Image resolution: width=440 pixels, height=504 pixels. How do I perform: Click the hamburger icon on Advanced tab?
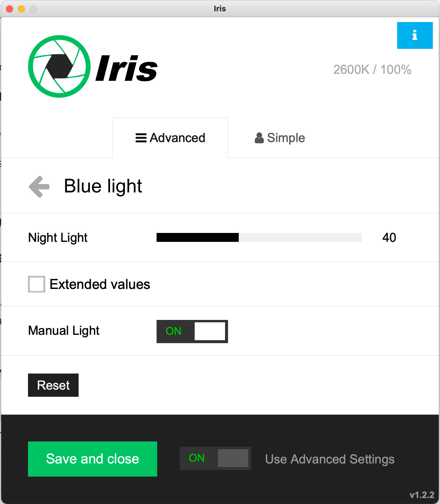(141, 138)
